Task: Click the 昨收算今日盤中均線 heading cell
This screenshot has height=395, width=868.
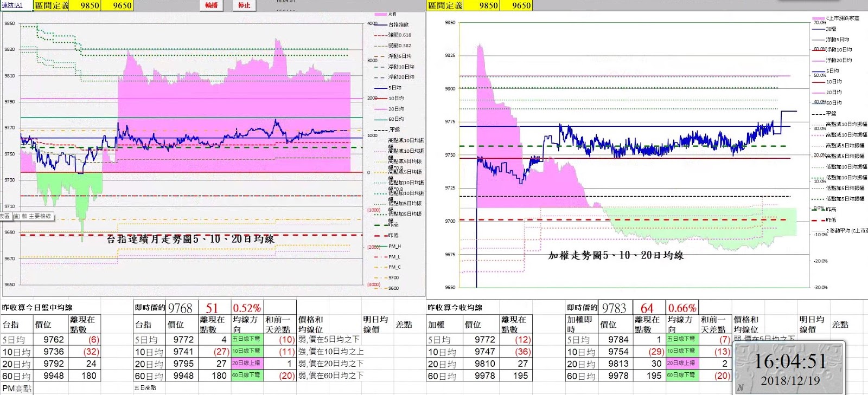Action: 37,307
